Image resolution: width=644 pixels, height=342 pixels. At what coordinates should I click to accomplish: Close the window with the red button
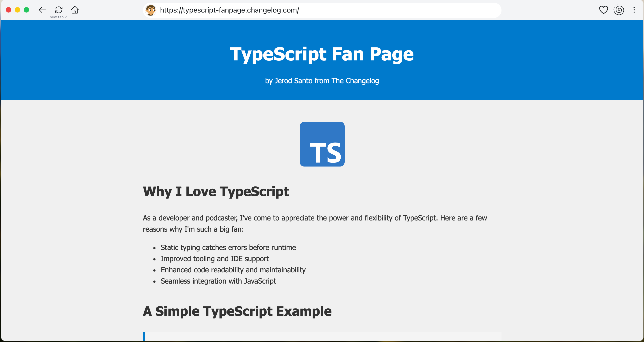click(x=9, y=10)
